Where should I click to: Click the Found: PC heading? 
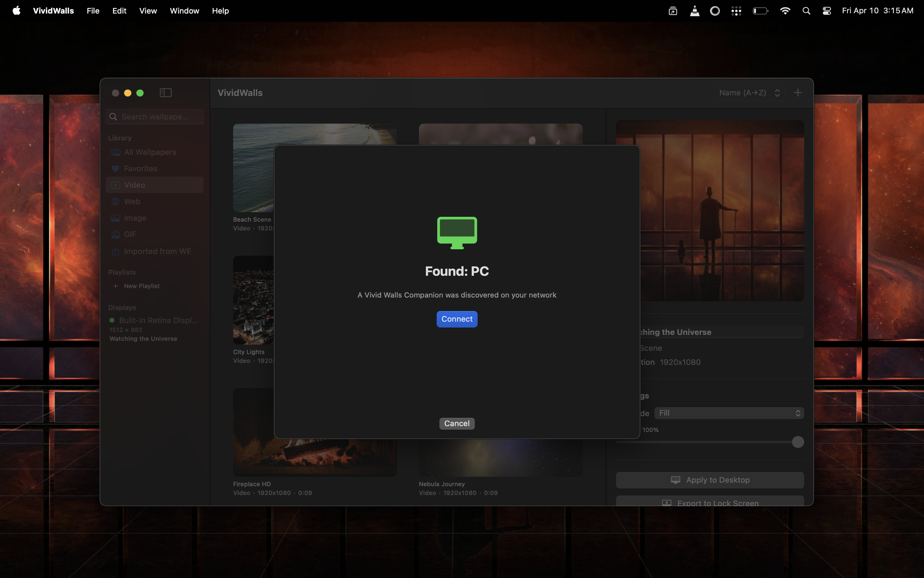point(457,271)
